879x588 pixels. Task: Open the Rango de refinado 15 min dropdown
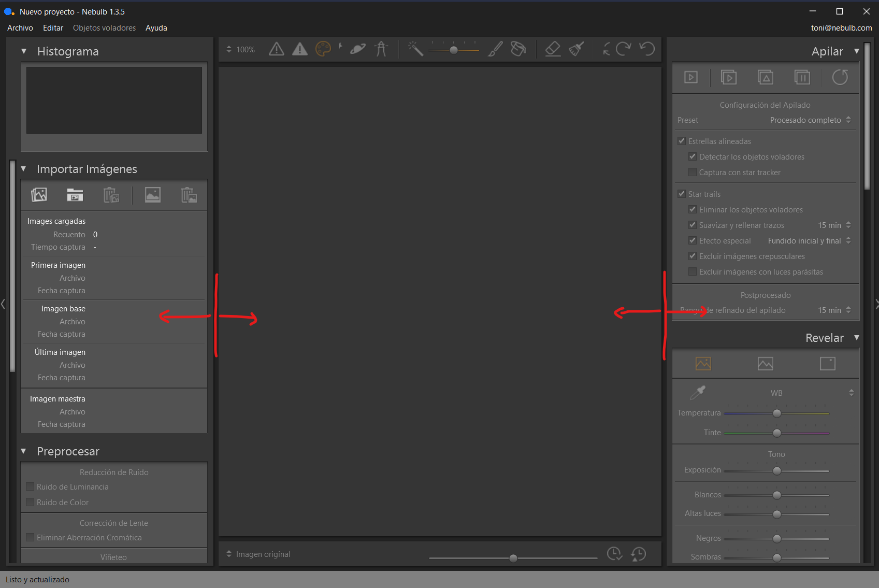pyautogui.click(x=834, y=310)
